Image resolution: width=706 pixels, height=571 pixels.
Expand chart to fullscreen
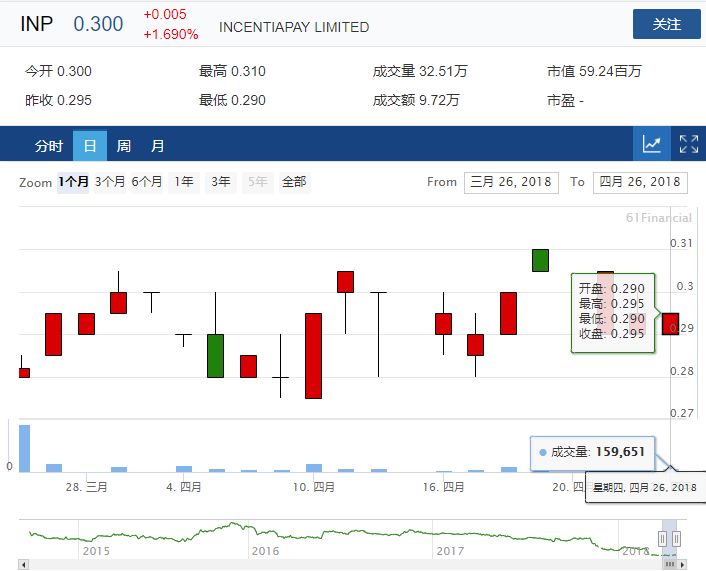point(688,144)
